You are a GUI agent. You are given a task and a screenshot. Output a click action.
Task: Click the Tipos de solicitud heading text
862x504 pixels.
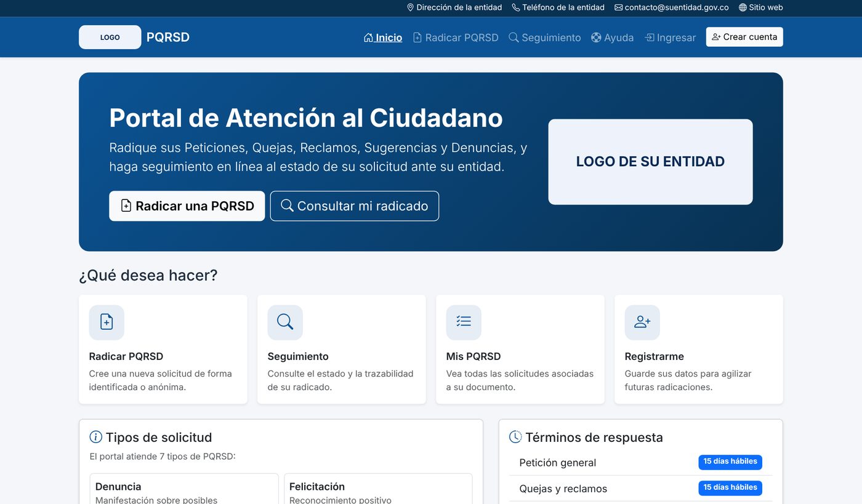pos(159,438)
